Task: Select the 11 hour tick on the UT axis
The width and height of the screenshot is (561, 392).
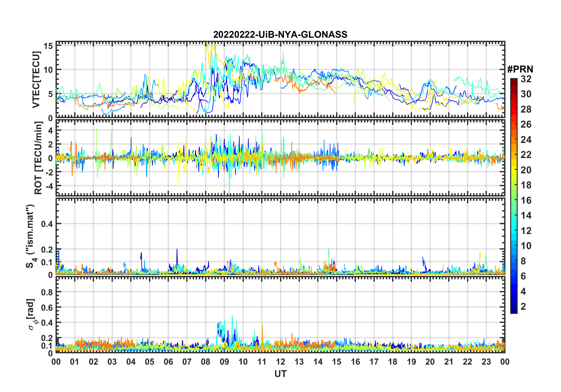Action: click(262, 362)
